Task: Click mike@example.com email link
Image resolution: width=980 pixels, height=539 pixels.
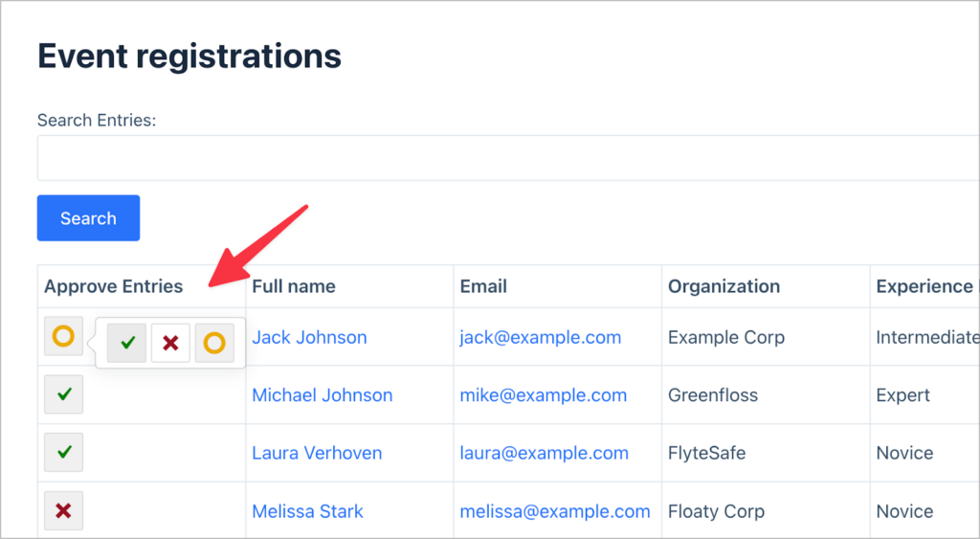Action: coord(543,395)
